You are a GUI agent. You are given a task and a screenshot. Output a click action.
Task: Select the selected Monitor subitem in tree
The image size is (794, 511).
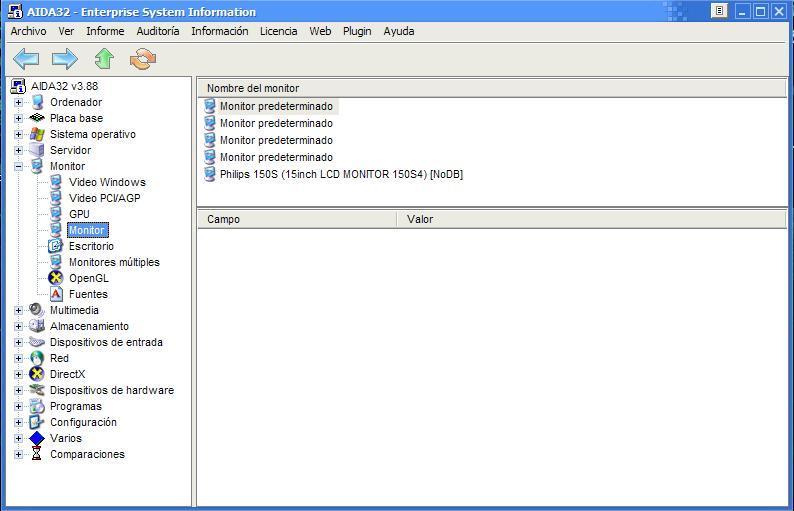pyautogui.click(x=88, y=230)
